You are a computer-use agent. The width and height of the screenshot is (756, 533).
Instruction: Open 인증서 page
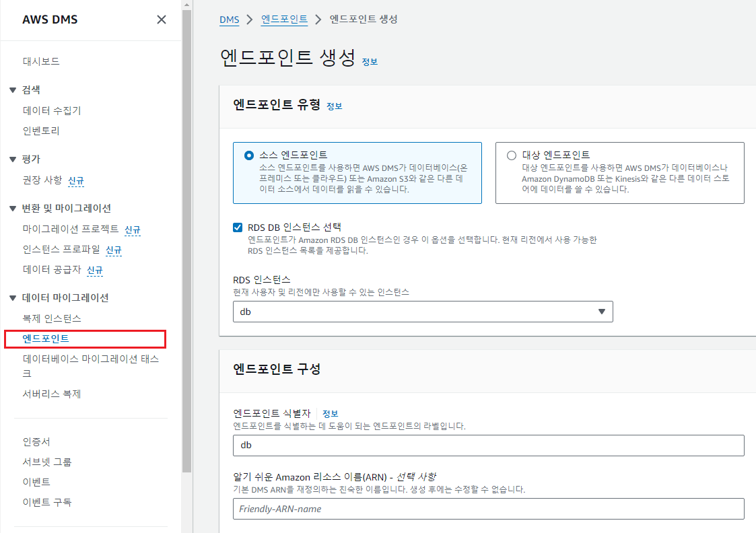[x=36, y=441]
